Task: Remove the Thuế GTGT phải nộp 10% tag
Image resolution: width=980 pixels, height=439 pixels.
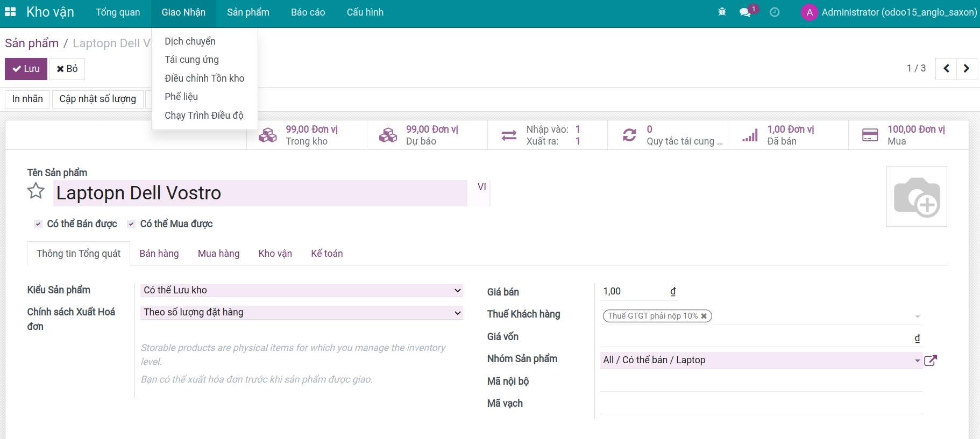Action: click(x=704, y=316)
